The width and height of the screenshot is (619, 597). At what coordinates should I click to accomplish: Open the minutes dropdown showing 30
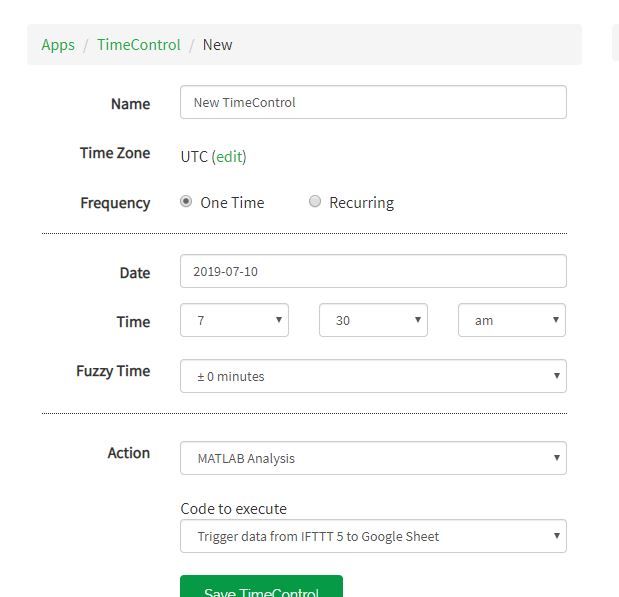373,320
